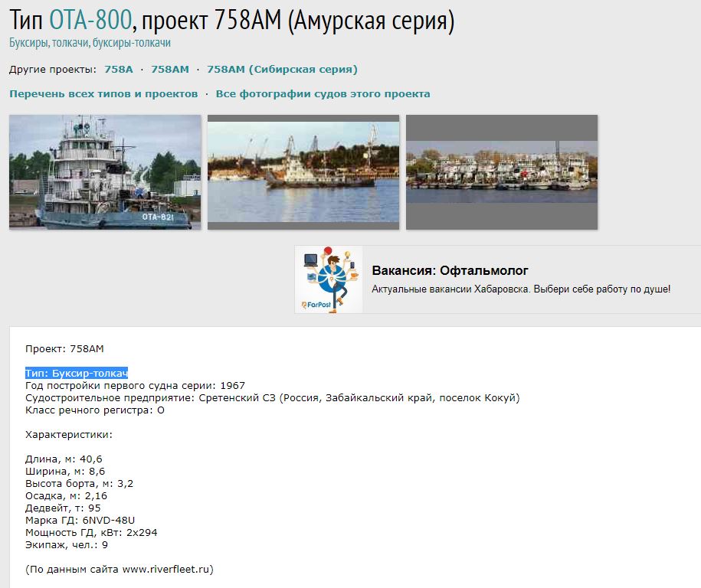The image size is (701, 588).
Task: Open 758АМ (Сибирская серия) project link
Action: click(282, 70)
